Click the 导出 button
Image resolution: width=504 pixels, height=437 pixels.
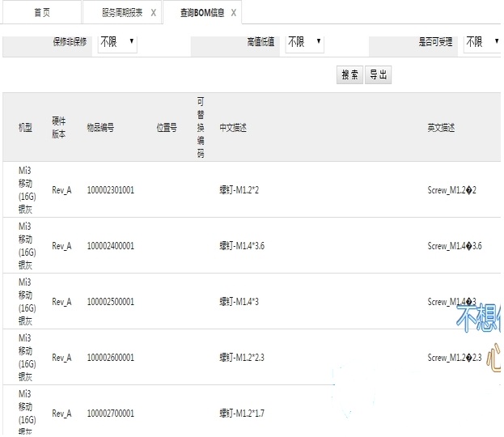coord(378,75)
